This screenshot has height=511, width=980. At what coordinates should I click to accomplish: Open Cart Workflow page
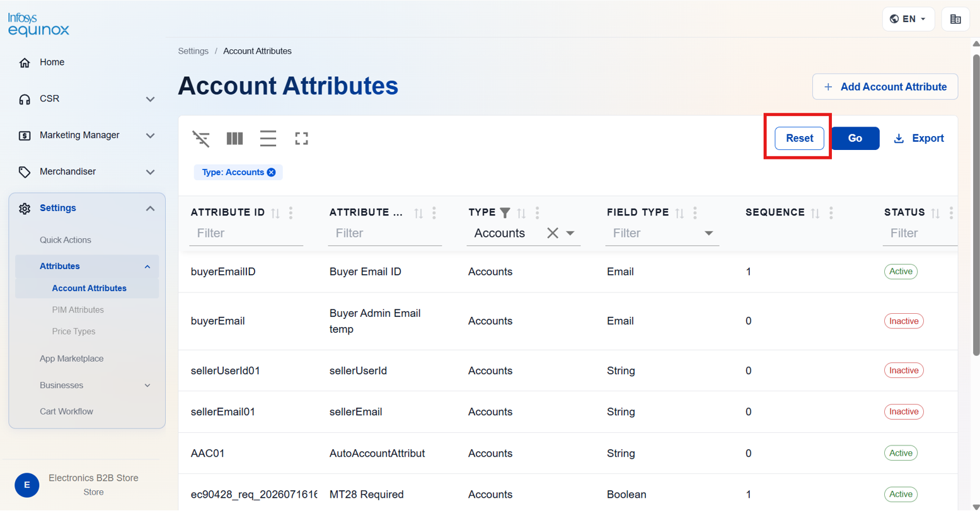[66, 411]
